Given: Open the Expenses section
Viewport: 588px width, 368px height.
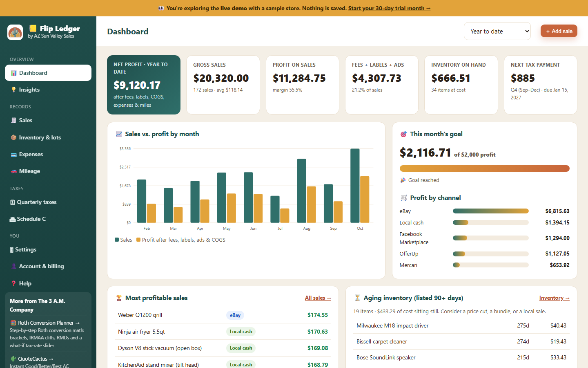Looking at the screenshot, I should click(x=48, y=154).
